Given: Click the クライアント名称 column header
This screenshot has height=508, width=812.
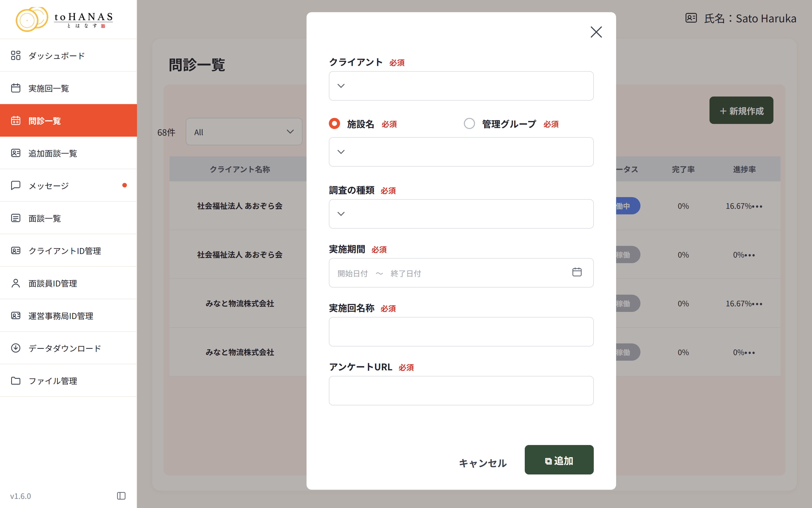Looking at the screenshot, I should [x=240, y=169].
